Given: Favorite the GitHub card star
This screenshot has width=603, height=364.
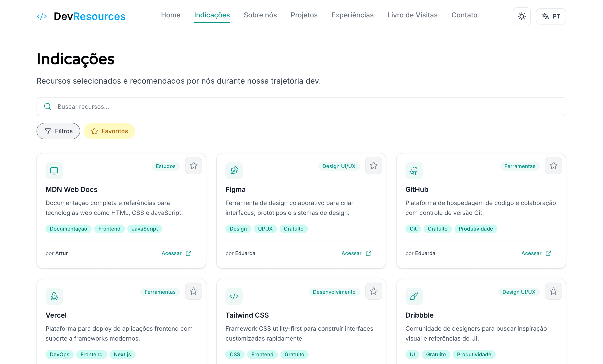Looking at the screenshot, I should click(553, 166).
